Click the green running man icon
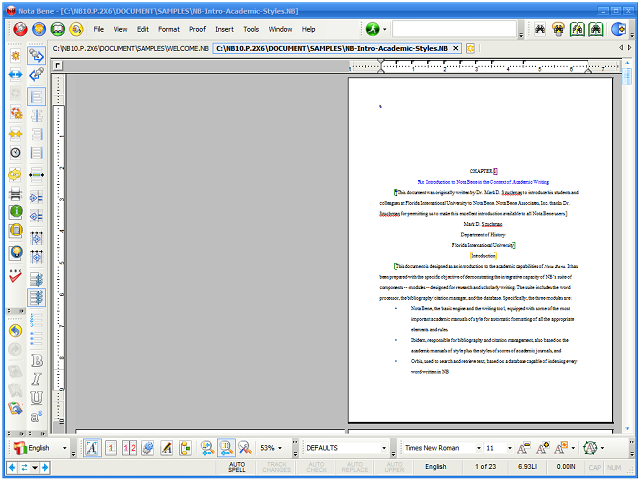643x482 pixels. pyautogui.click(x=372, y=29)
